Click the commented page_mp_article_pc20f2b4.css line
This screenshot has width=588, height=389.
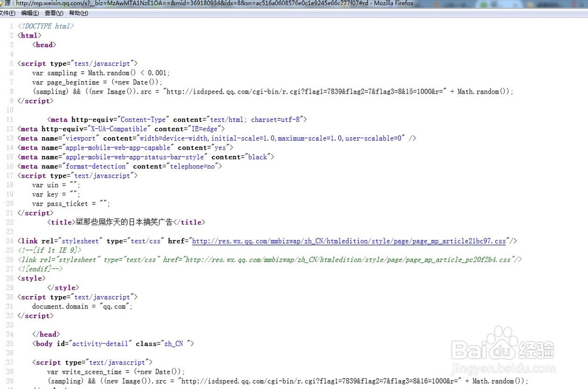pos(269,260)
